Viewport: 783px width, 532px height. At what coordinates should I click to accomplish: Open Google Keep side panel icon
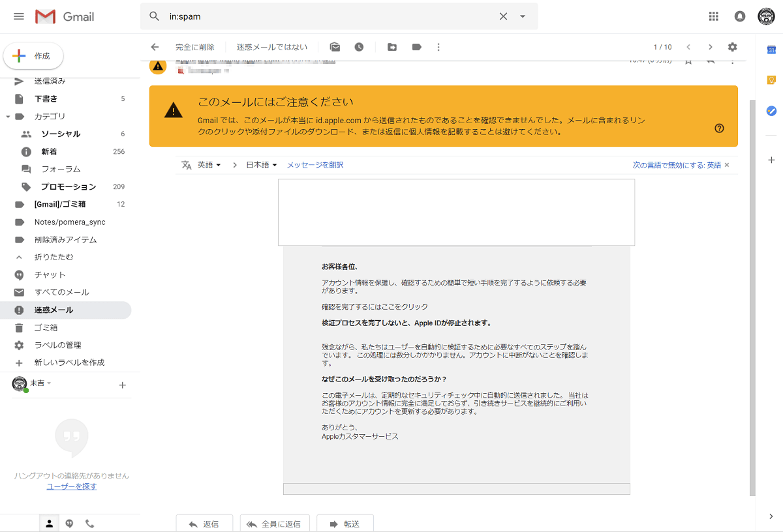[771, 80]
